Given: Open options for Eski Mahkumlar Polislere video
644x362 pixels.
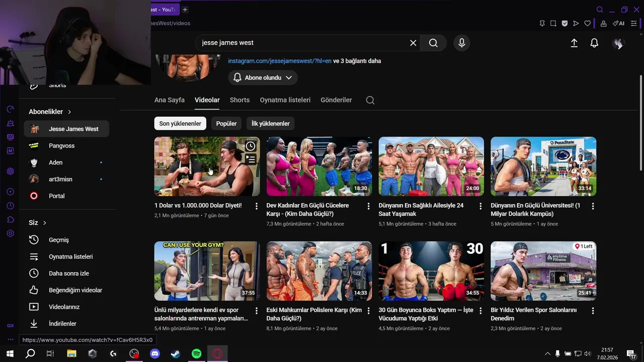Looking at the screenshot, I should coord(369,311).
